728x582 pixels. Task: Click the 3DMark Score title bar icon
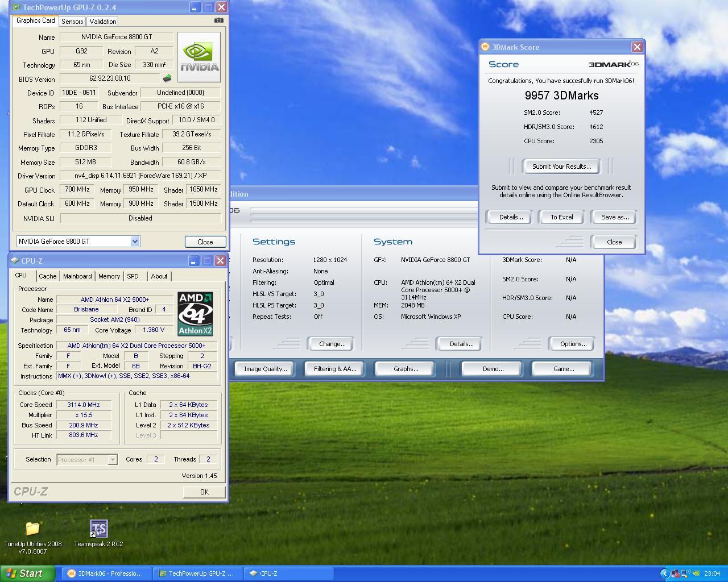click(x=485, y=47)
